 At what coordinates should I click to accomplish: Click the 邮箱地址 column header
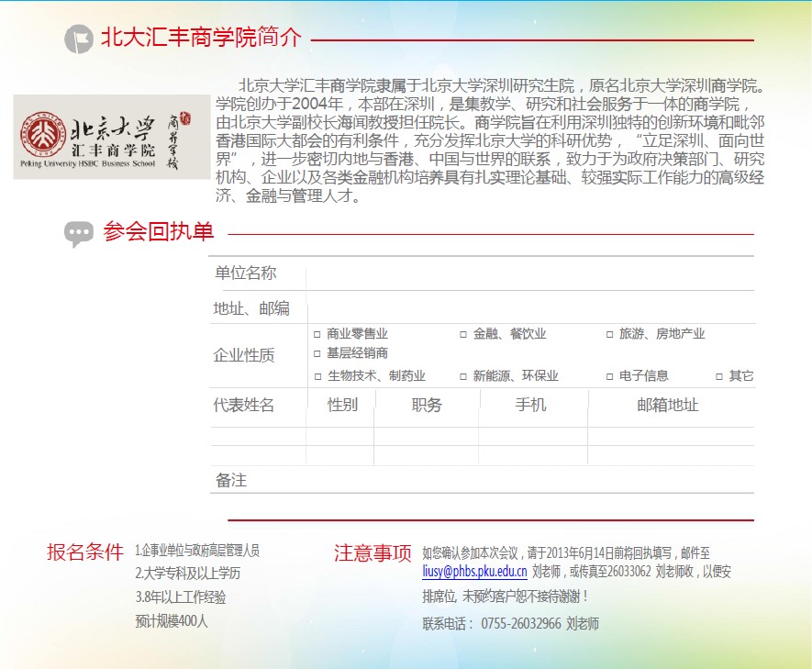point(668,405)
